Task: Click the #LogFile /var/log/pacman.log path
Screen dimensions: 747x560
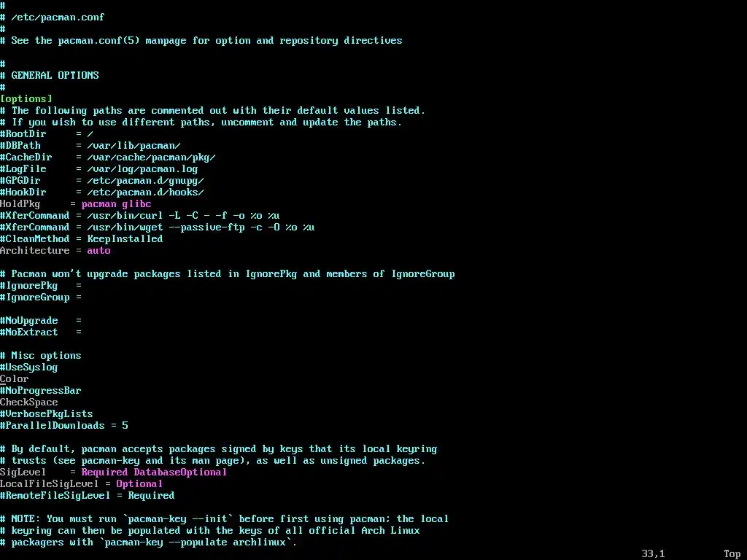Action: pyautogui.click(x=142, y=169)
